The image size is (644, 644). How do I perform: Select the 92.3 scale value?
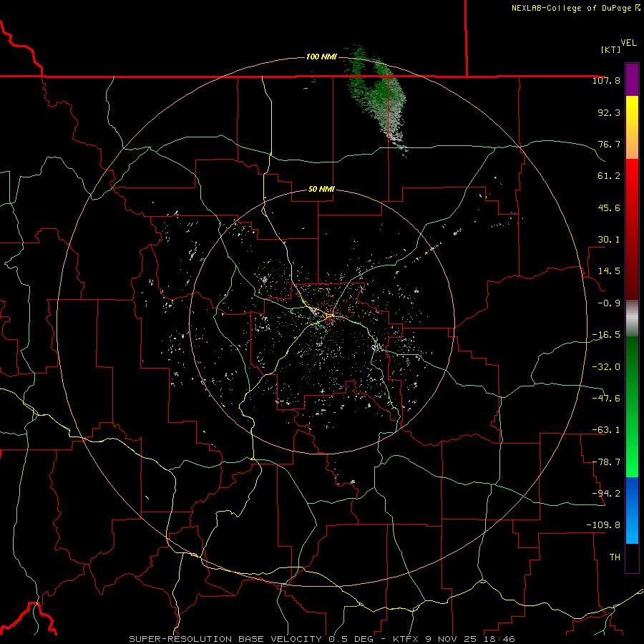pos(609,112)
